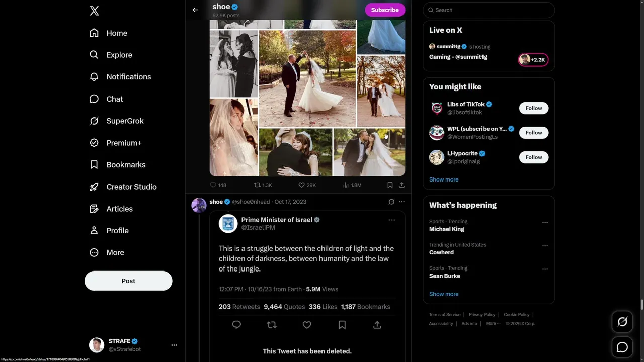The image size is (644, 362).
Task: Click the X logo icon
Action: point(94,11)
